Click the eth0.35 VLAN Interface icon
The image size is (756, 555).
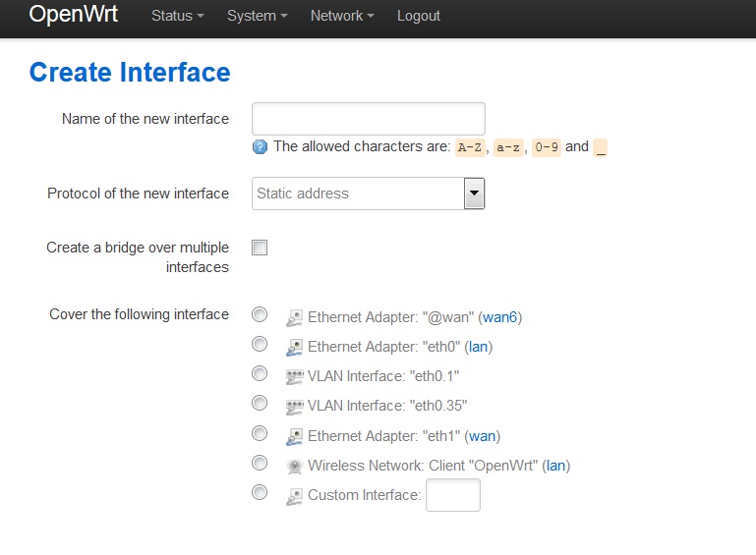pos(294,406)
